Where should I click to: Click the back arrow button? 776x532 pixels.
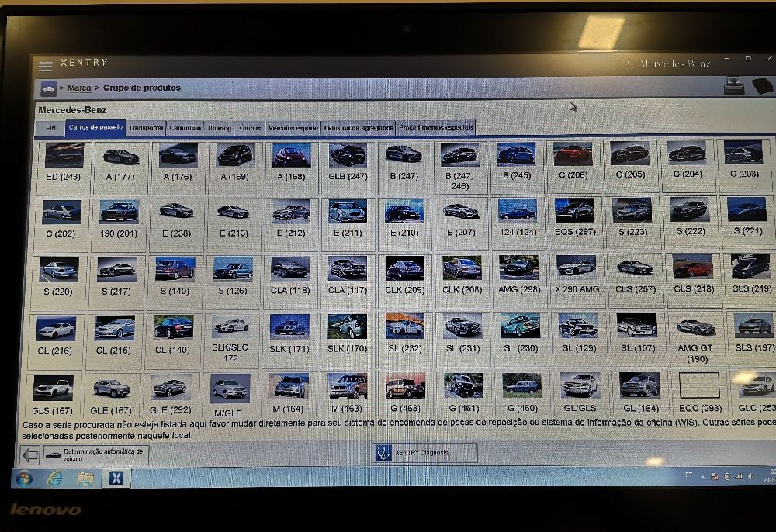coord(29,455)
